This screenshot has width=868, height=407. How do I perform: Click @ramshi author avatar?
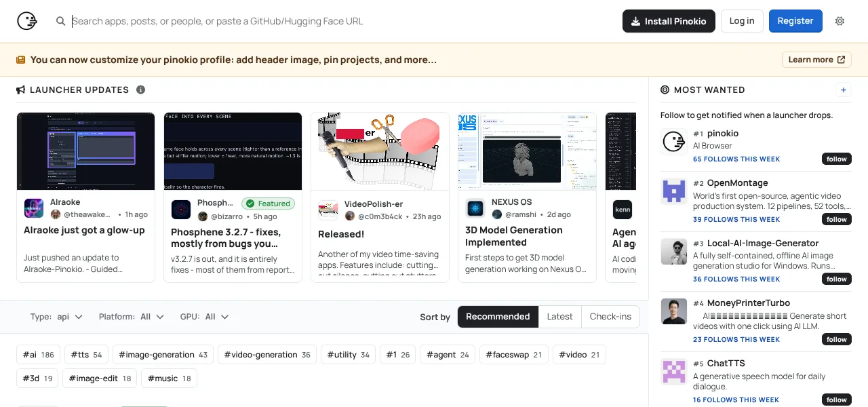pos(497,214)
